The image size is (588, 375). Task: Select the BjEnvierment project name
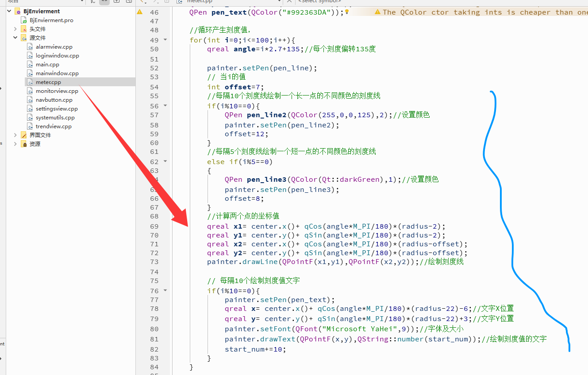[42, 11]
